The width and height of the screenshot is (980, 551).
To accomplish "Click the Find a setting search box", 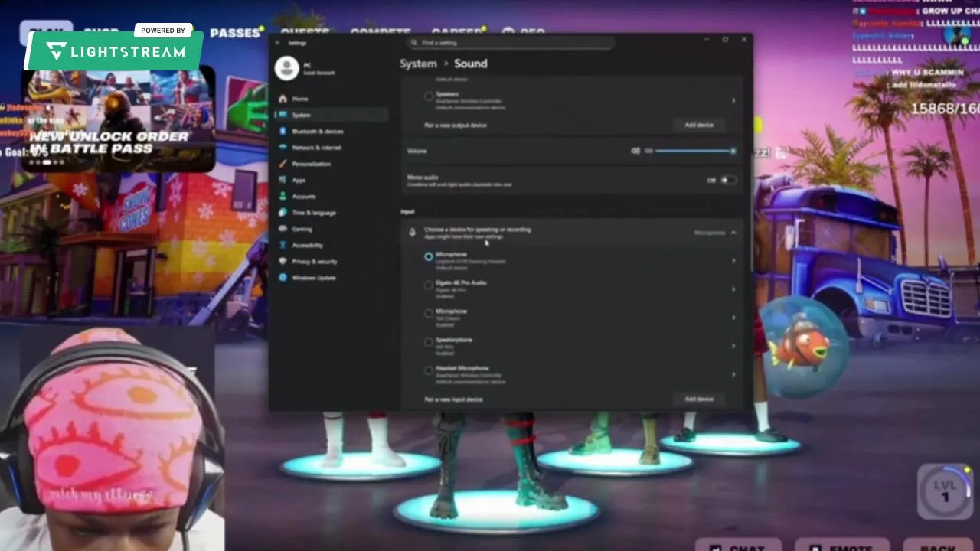I will (x=511, y=43).
